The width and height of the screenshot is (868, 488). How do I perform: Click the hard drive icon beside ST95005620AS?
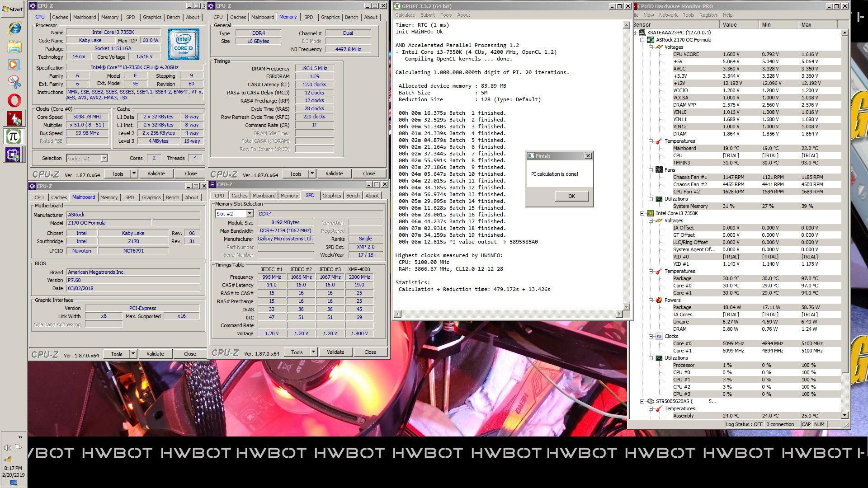pyautogui.click(x=651, y=401)
